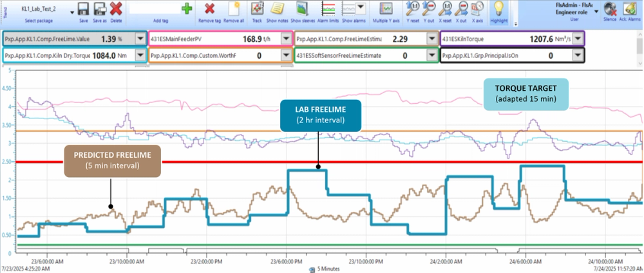The image size is (644, 273).
Task: Click the X reset zoom icon
Action: (x=445, y=8)
